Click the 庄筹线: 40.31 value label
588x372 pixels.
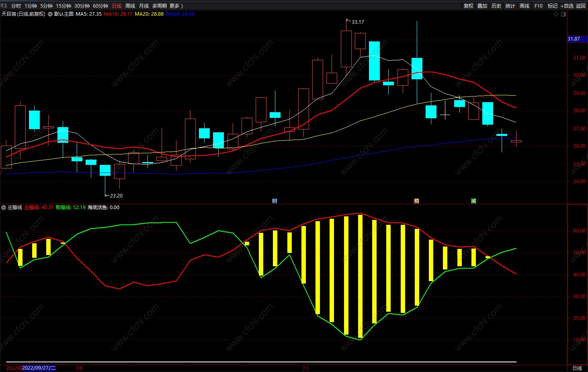pos(39,208)
